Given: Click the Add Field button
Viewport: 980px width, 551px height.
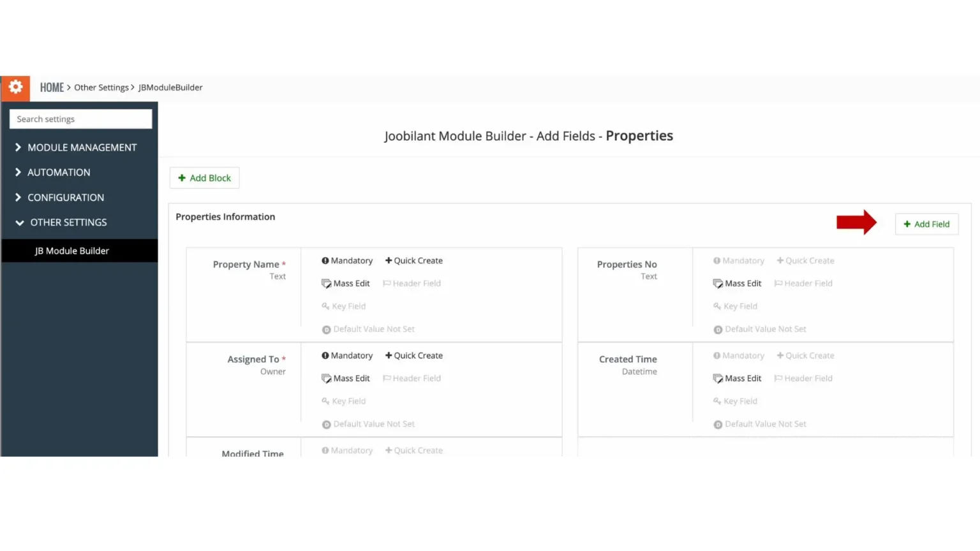Looking at the screenshot, I should (x=926, y=224).
